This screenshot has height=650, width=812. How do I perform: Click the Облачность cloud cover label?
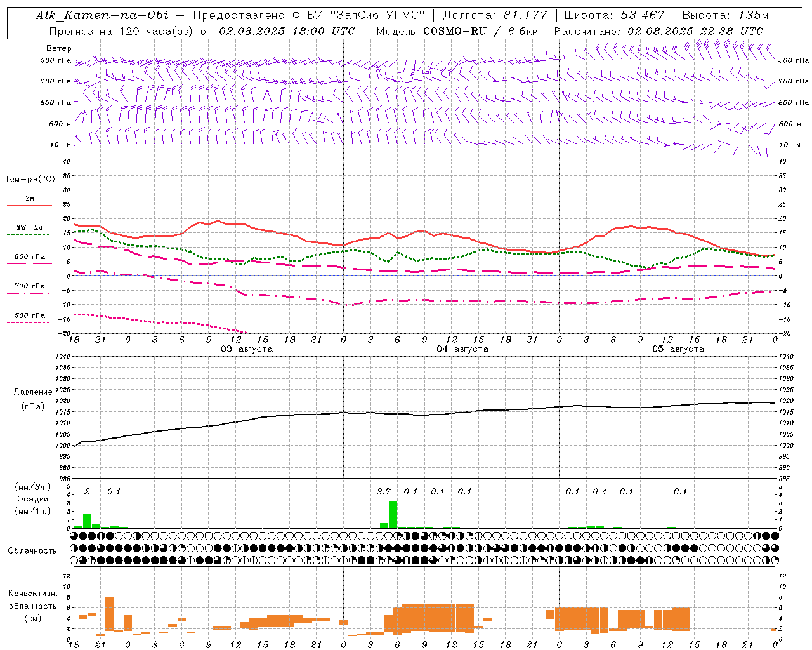point(32,551)
